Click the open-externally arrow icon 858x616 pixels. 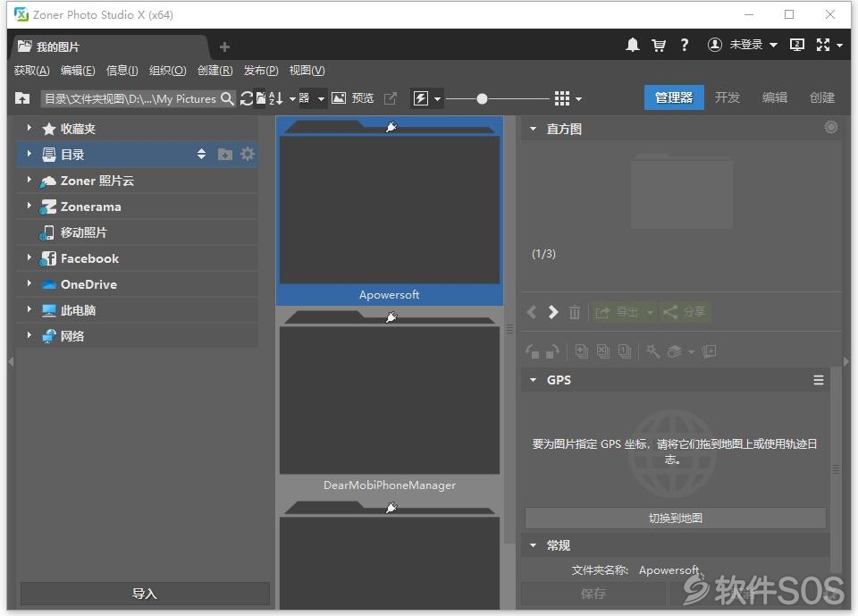[x=391, y=98]
